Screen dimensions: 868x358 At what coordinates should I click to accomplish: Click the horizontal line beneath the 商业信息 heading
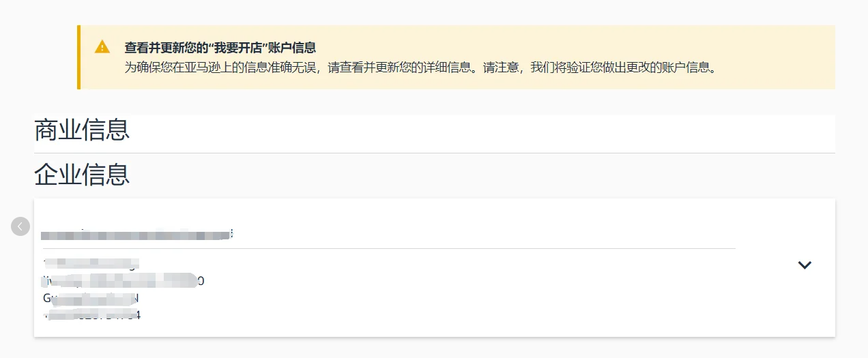coord(435,153)
